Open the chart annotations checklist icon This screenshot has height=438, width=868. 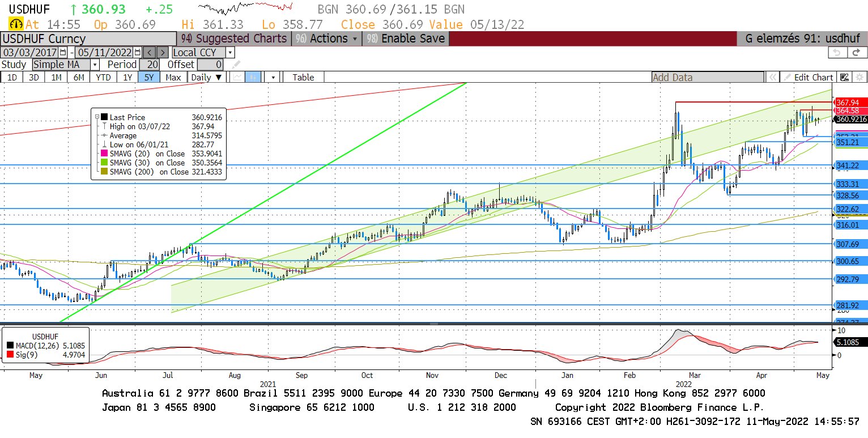[x=844, y=77]
